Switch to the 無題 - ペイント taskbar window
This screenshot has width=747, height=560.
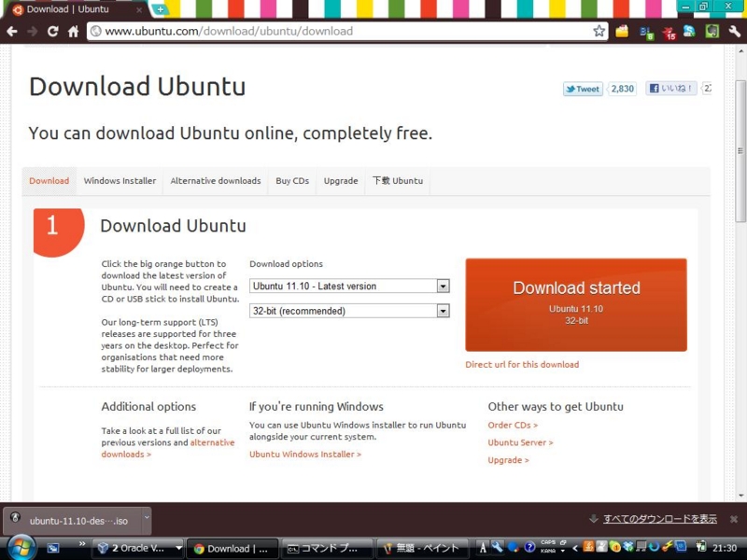[422, 549]
